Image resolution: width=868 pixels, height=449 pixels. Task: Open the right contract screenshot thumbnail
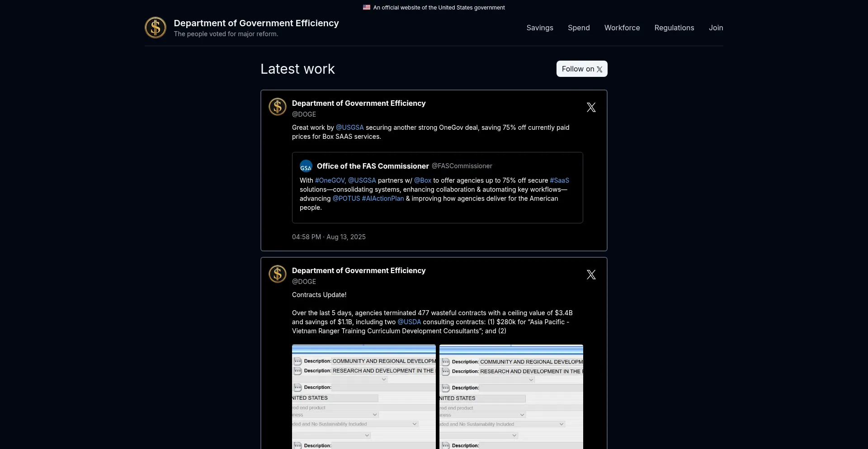(x=511, y=397)
